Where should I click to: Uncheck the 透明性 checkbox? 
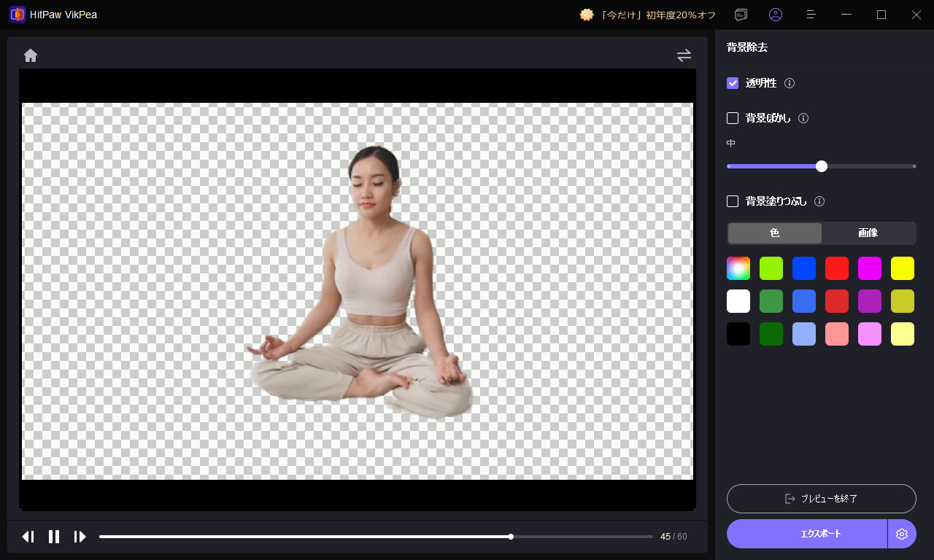(x=732, y=83)
